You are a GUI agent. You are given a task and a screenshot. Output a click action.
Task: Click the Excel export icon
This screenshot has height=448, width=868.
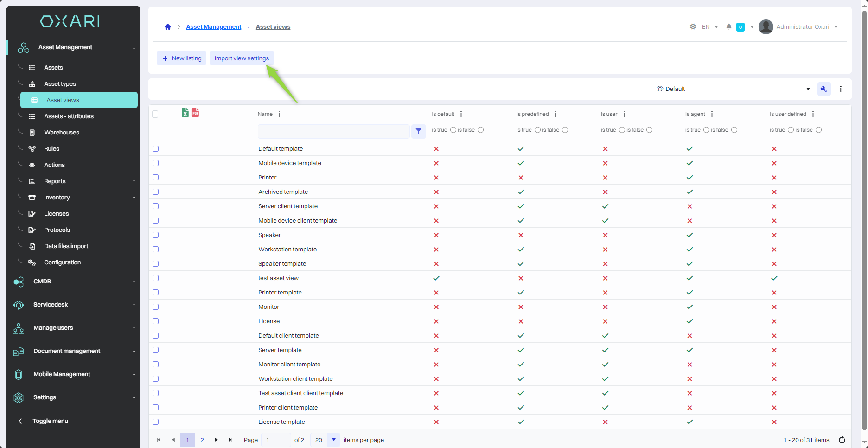tap(185, 113)
